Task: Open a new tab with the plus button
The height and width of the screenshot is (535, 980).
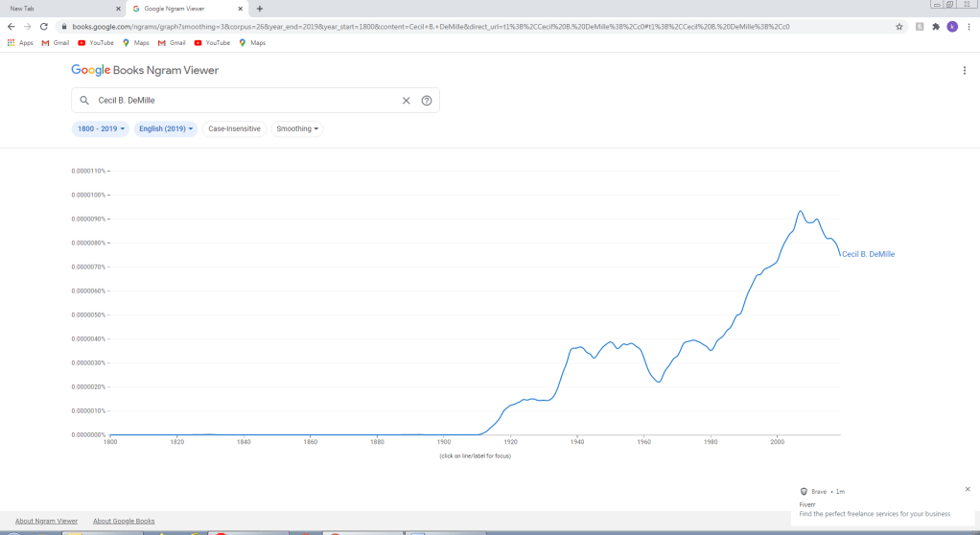Action: point(260,9)
